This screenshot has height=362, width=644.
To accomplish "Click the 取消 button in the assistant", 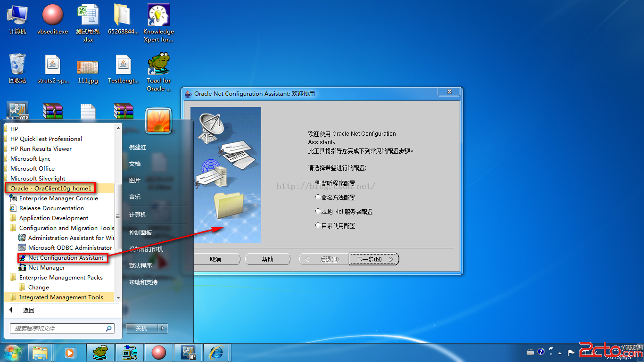I will point(216,259).
